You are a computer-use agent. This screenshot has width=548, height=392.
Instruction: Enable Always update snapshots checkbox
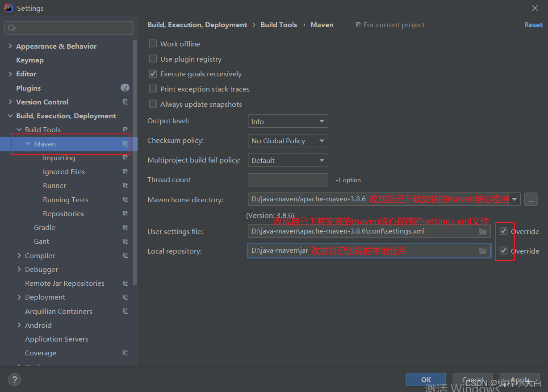(x=153, y=104)
